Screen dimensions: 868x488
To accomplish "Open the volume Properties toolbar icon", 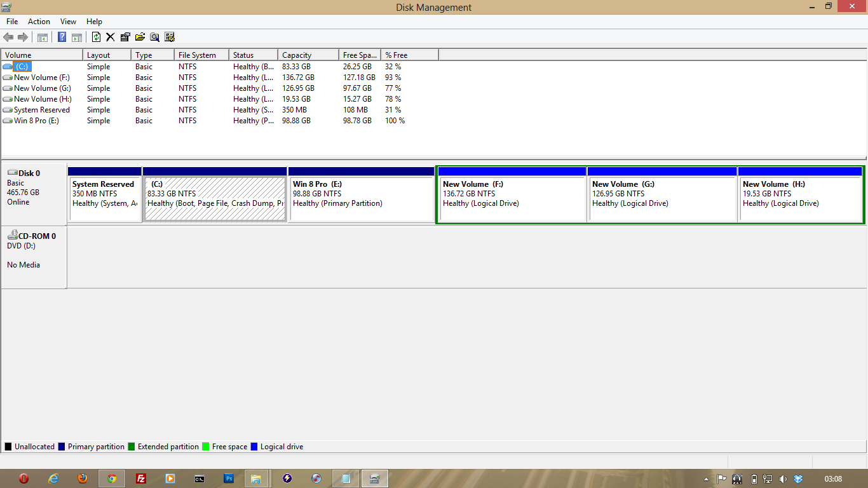I will [125, 36].
